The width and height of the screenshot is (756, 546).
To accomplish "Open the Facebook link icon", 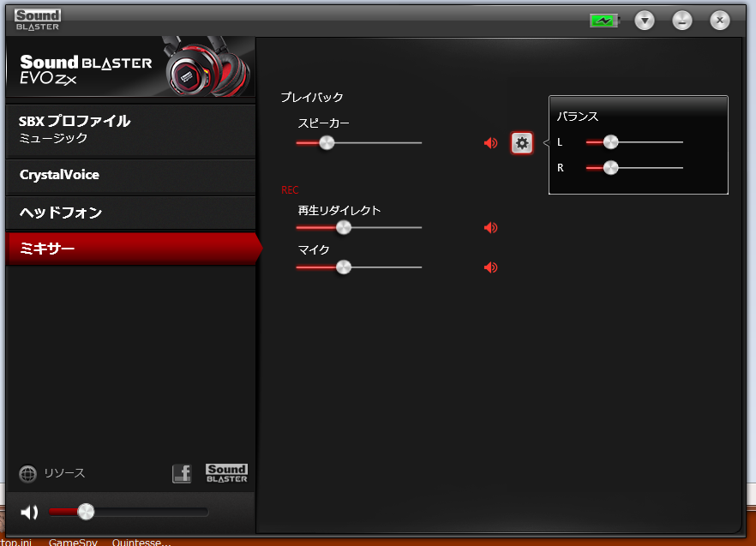I will 182,474.
